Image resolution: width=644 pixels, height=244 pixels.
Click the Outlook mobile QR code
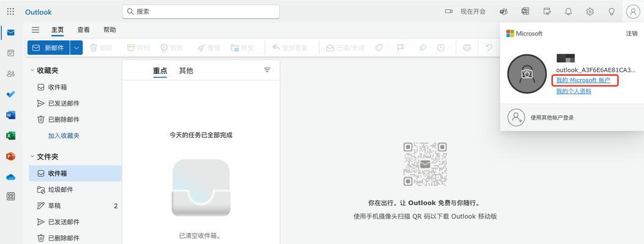425,164
